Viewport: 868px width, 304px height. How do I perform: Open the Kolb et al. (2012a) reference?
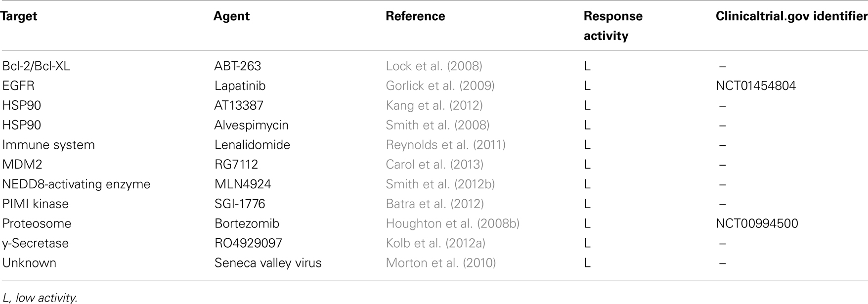pyautogui.click(x=435, y=243)
